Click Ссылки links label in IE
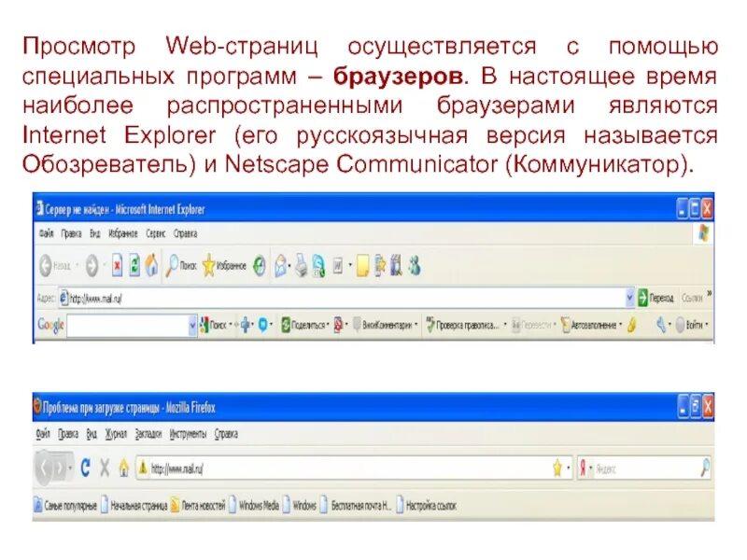 pyautogui.click(x=692, y=299)
